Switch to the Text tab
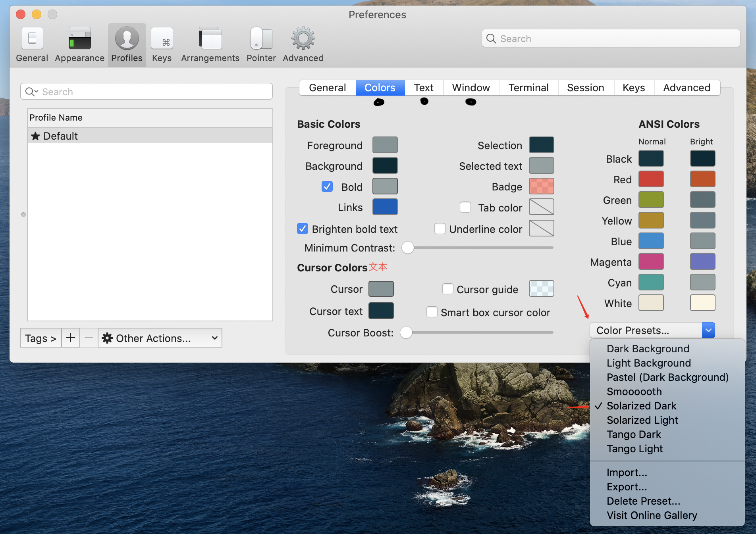The image size is (756, 534). (x=423, y=88)
